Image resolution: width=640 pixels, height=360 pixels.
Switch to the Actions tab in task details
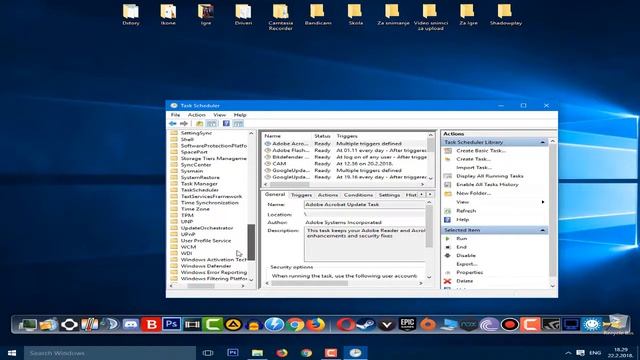328,195
